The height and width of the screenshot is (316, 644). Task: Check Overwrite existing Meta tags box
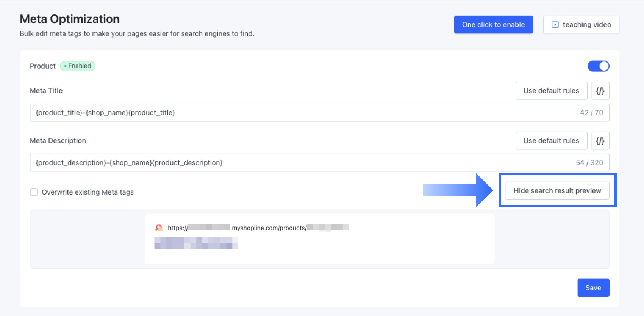point(34,192)
